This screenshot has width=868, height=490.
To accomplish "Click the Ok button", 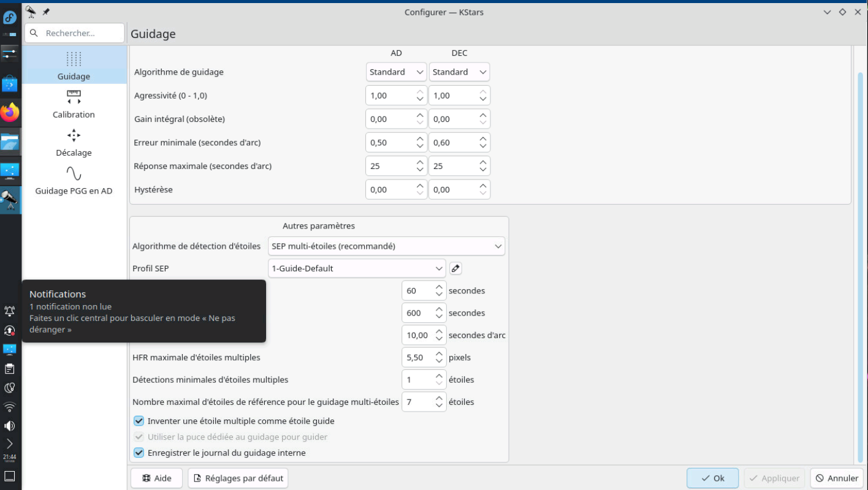I will 712,478.
